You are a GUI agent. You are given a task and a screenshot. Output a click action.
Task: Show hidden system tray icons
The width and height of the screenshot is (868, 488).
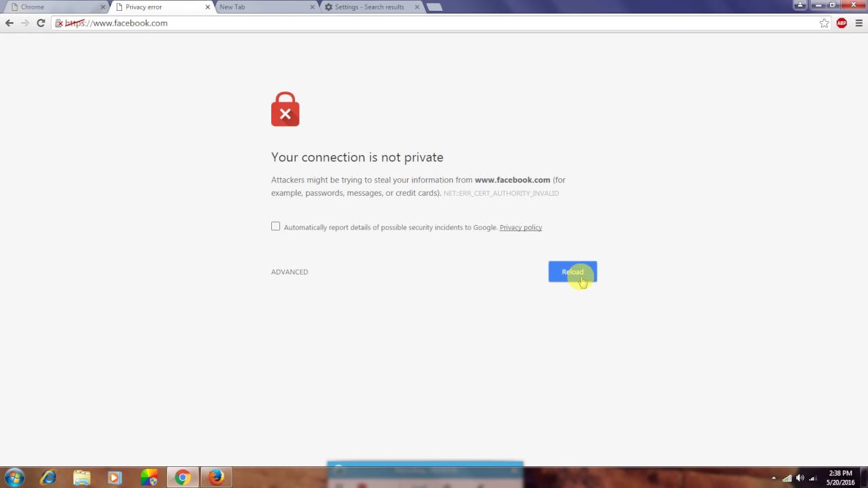point(774,478)
